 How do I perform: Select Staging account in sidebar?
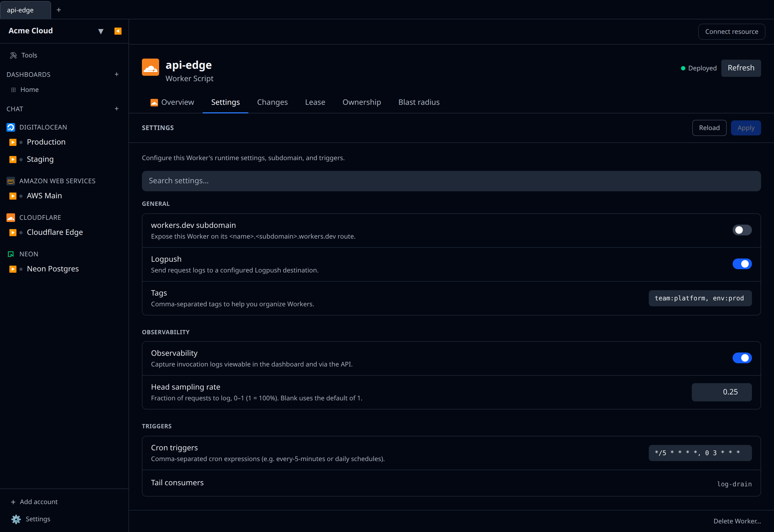tap(40, 159)
